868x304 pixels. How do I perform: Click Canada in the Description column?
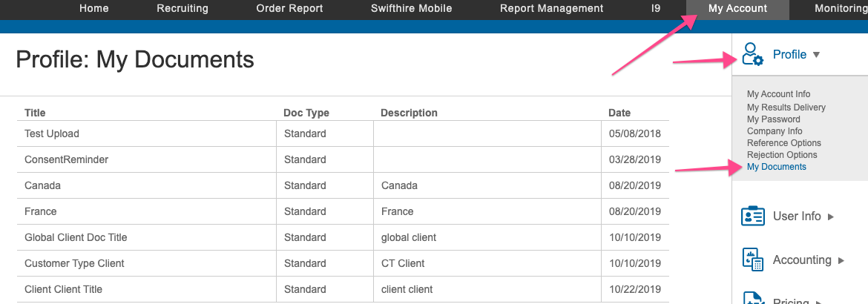399,185
